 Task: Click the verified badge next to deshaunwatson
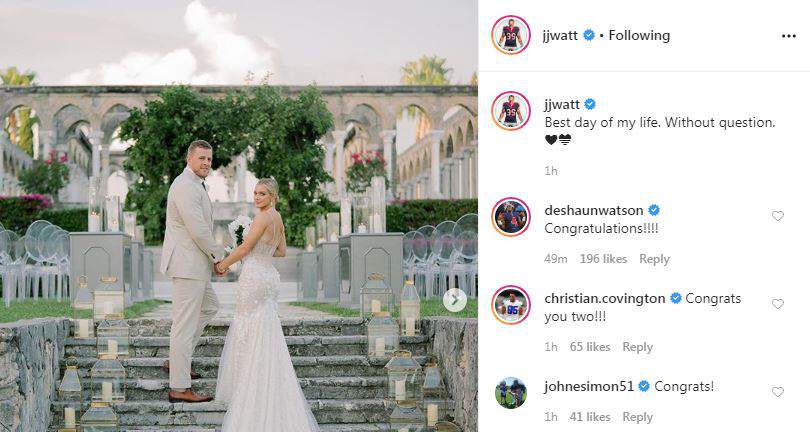click(653, 210)
